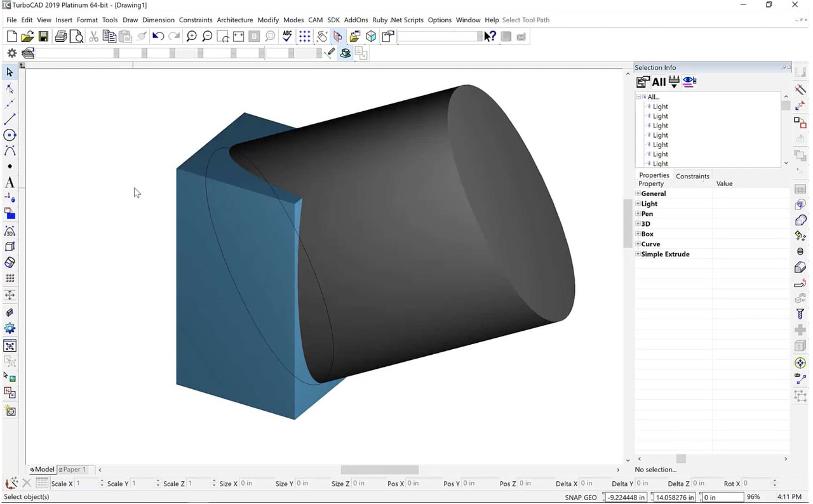Choose the Line tool from the left toolbar

pyautogui.click(x=10, y=119)
